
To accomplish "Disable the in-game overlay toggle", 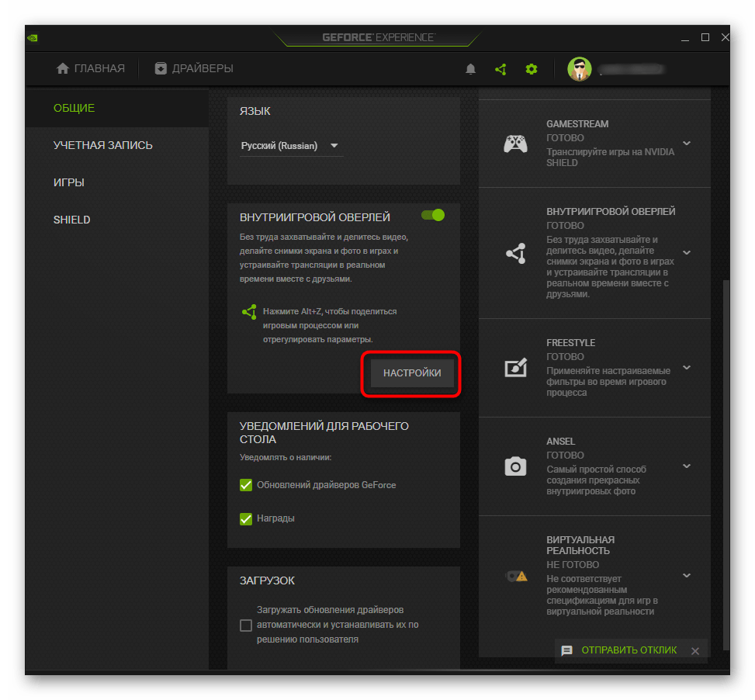I will click(432, 216).
